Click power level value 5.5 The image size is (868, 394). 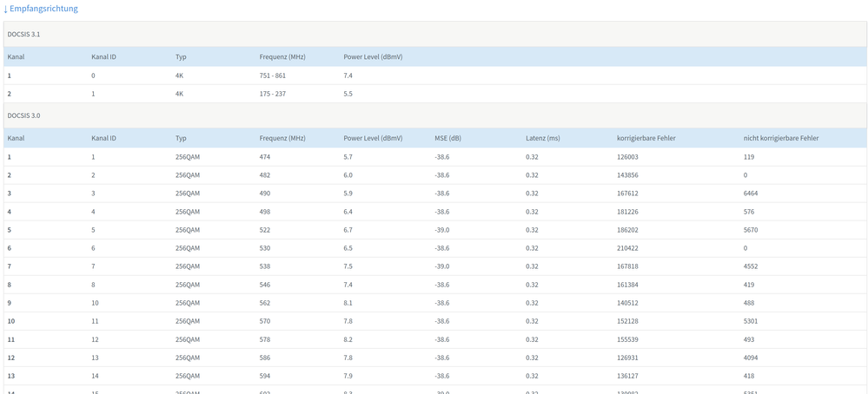(x=348, y=94)
